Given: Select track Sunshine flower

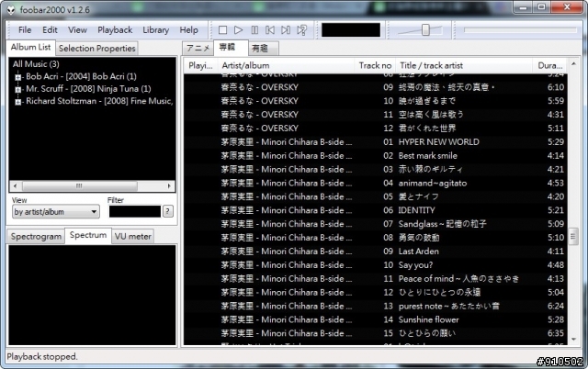Looking at the screenshot, I should click(376, 320).
